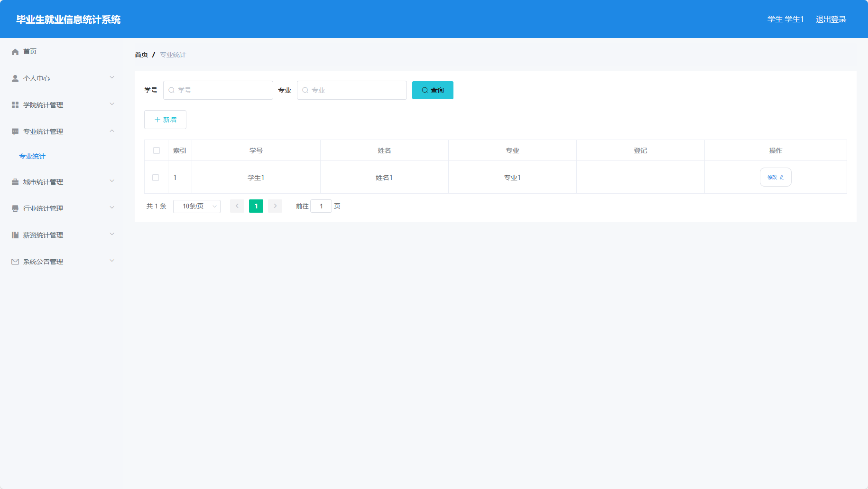The height and width of the screenshot is (489, 868).
Task: Expand the 城市统计管理 chevron
Action: tap(112, 181)
